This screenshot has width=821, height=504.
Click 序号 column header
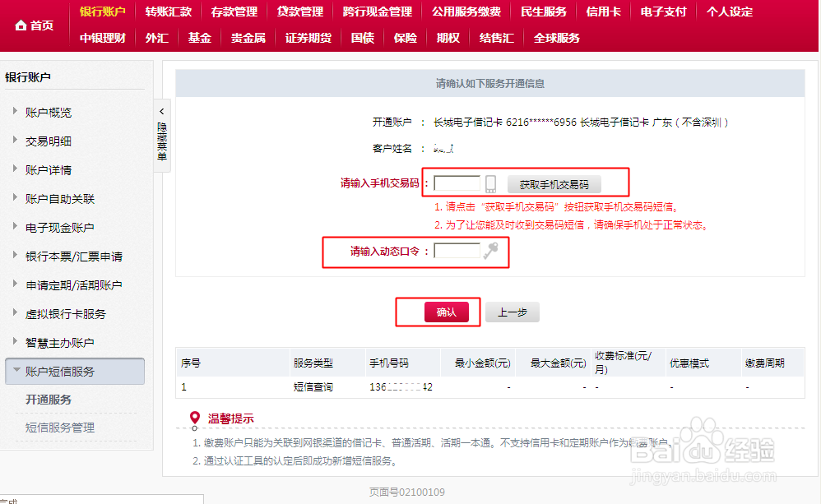pos(191,363)
